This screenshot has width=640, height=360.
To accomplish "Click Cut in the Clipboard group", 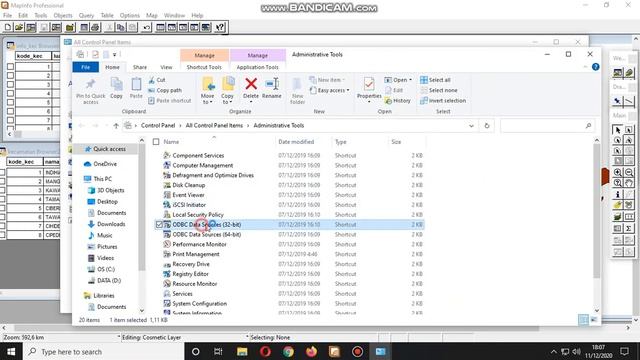I will [157, 80].
